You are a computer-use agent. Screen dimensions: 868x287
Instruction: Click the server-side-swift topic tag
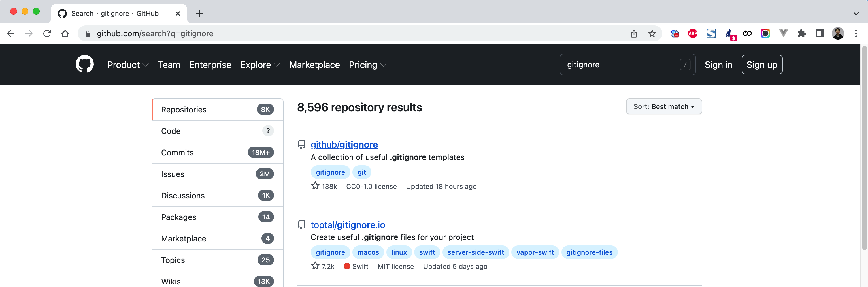tap(475, 252)
